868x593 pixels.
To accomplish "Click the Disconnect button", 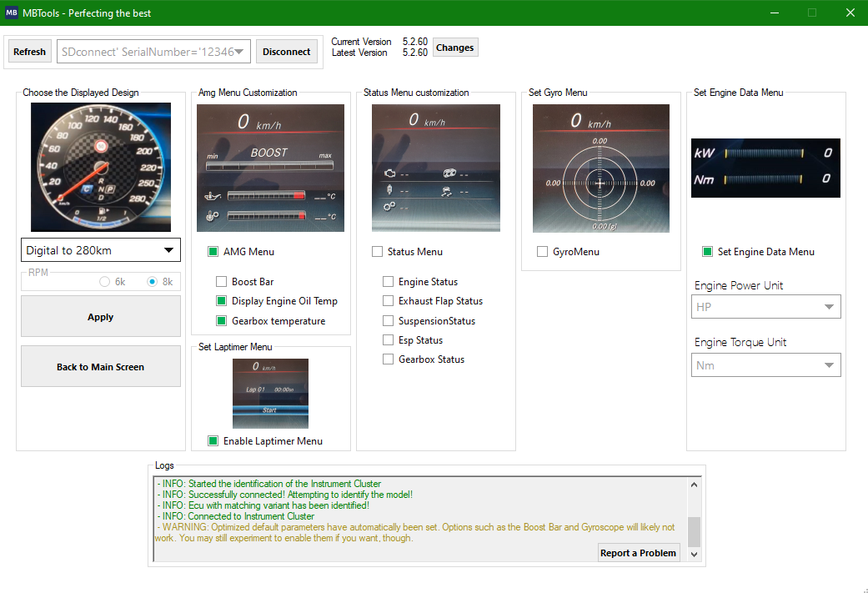I will 286,52.
